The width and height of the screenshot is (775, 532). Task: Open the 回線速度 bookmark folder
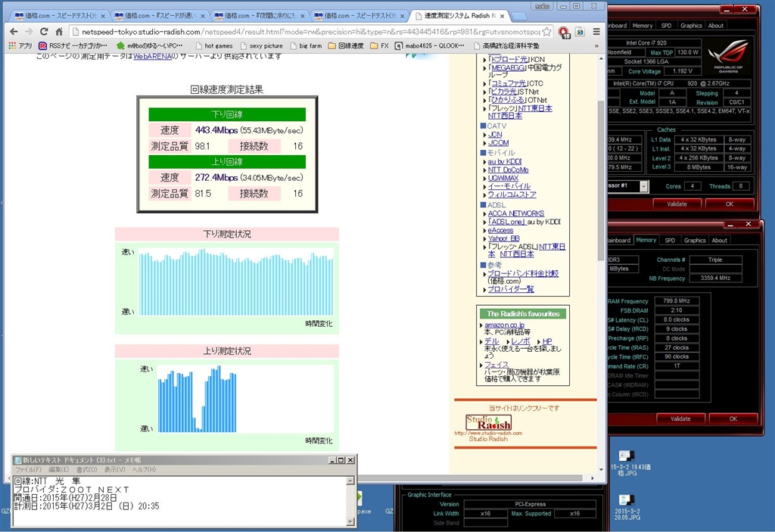tap(346, 45)
